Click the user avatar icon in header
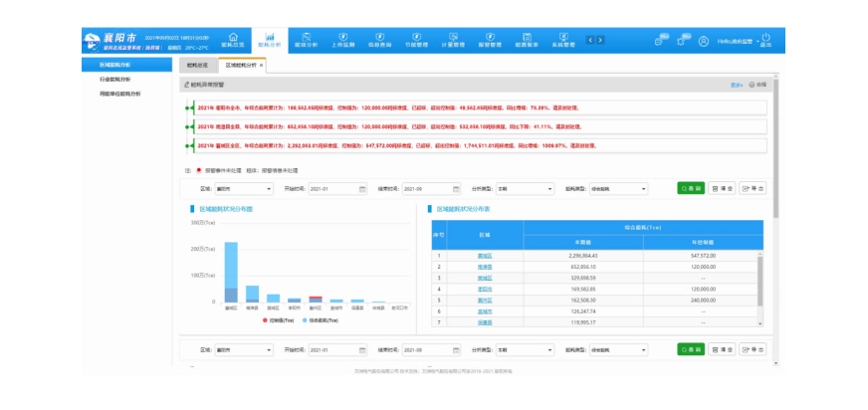 click(704, 41)
